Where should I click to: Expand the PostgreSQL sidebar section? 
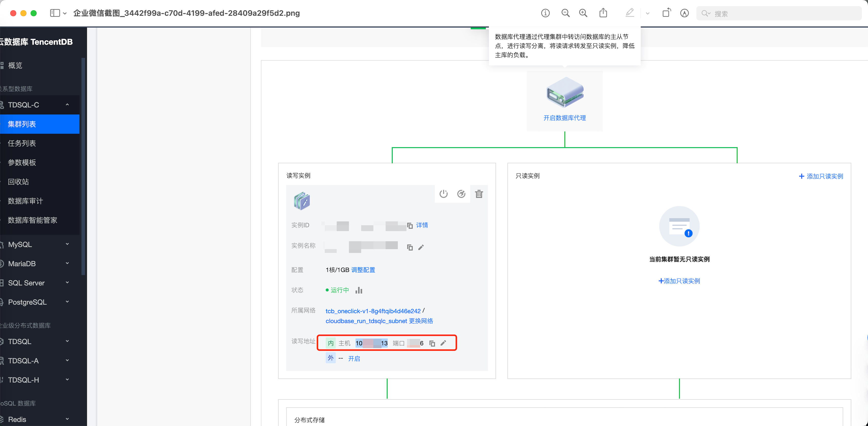[40, 302]
